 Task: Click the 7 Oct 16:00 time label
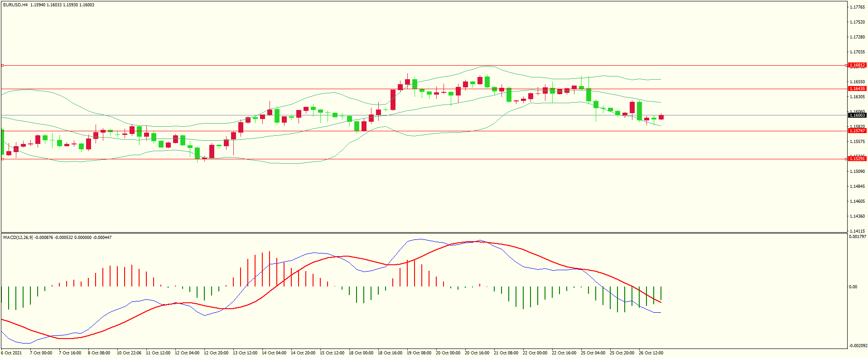click(x=70, y=353)
